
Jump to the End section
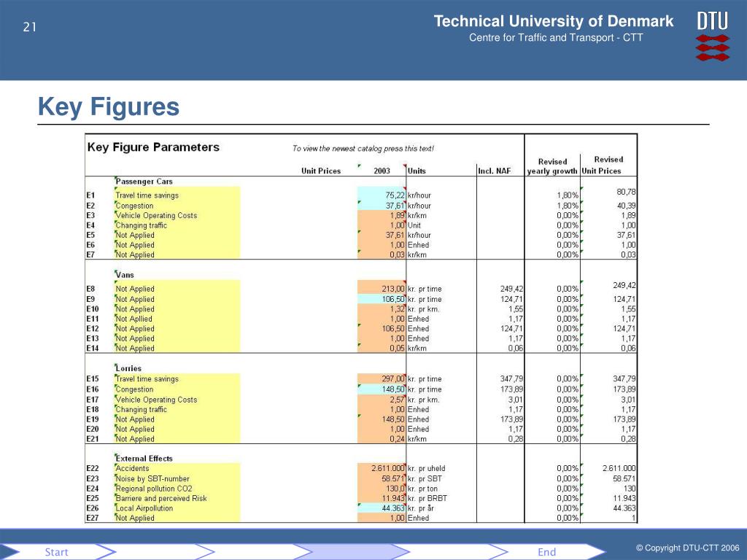(547, 552)
